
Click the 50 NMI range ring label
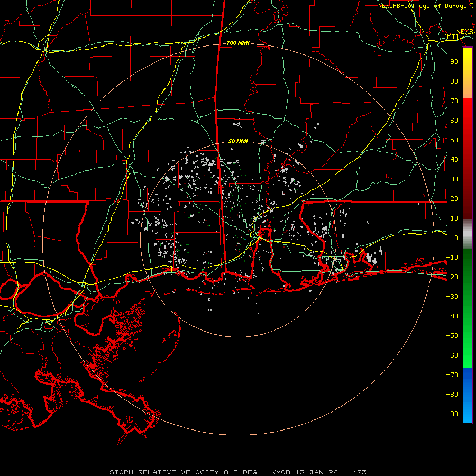(238, 141)
